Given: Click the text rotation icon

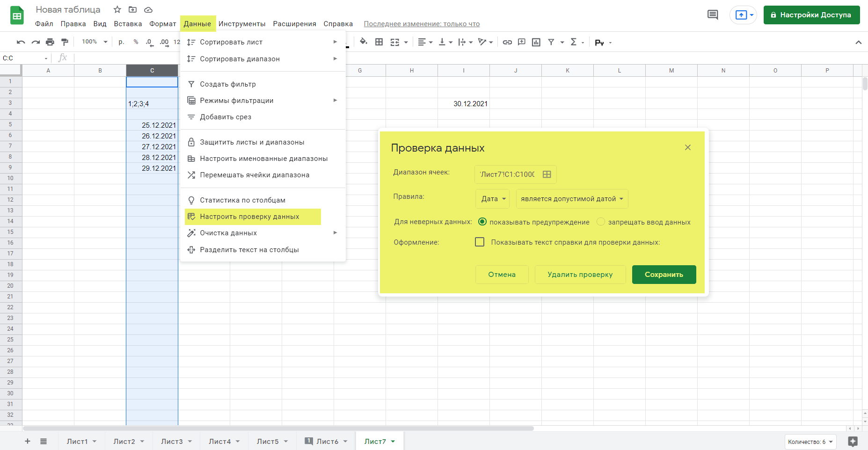Looking at the screenshot, I should coord(482,42).
